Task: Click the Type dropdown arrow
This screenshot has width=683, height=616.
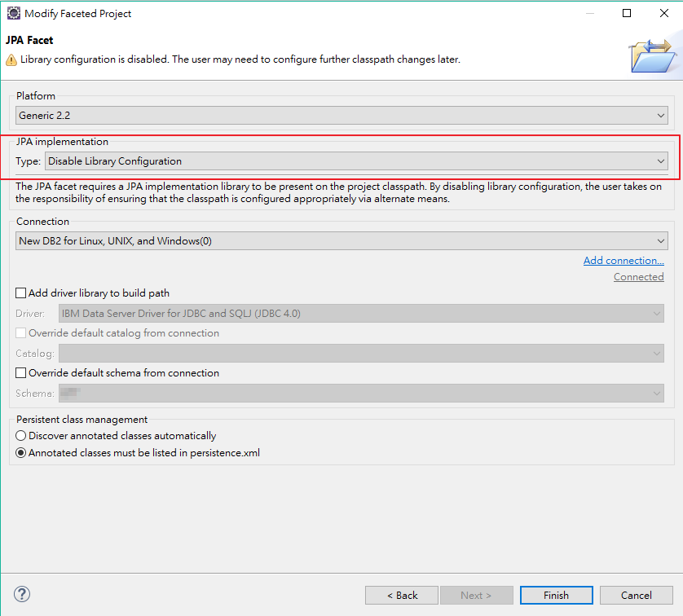Action: (661, 161)
